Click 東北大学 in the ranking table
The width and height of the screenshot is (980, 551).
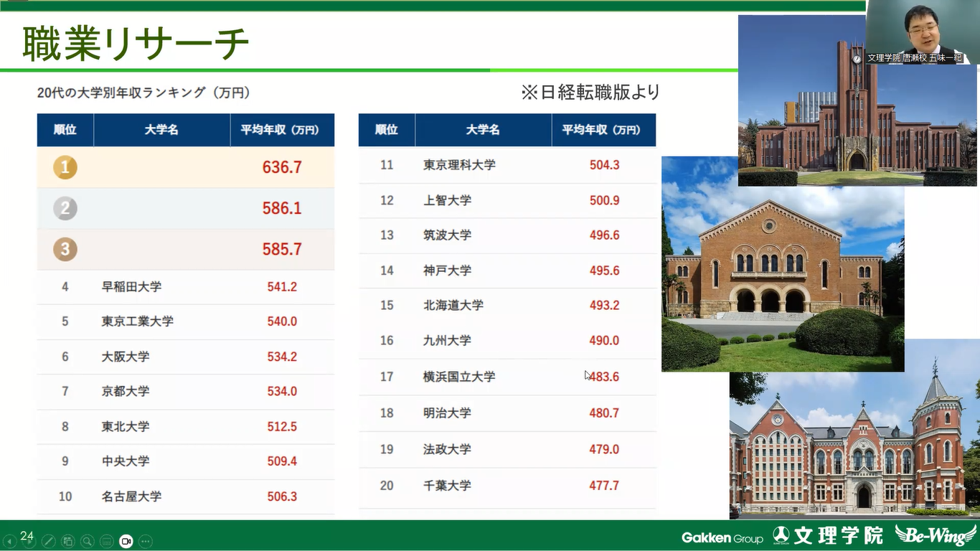[126, 426]
